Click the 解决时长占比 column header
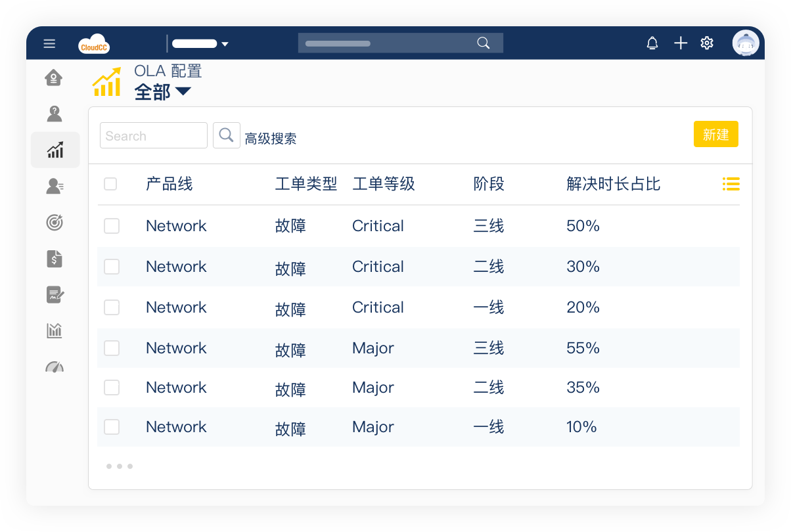 [x=613, y=184]
